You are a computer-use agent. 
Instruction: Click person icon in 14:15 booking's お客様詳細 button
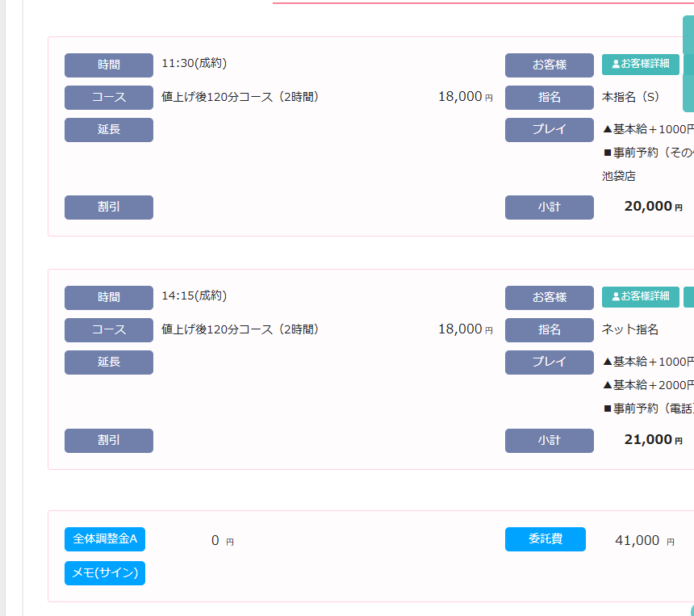[x=616, y=296]
